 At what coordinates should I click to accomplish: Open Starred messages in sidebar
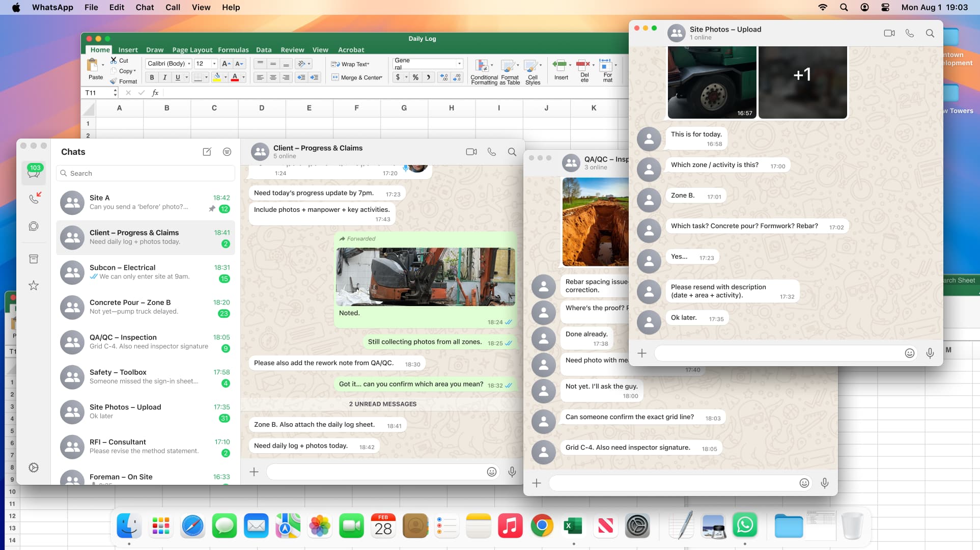[x=34, y=286]
